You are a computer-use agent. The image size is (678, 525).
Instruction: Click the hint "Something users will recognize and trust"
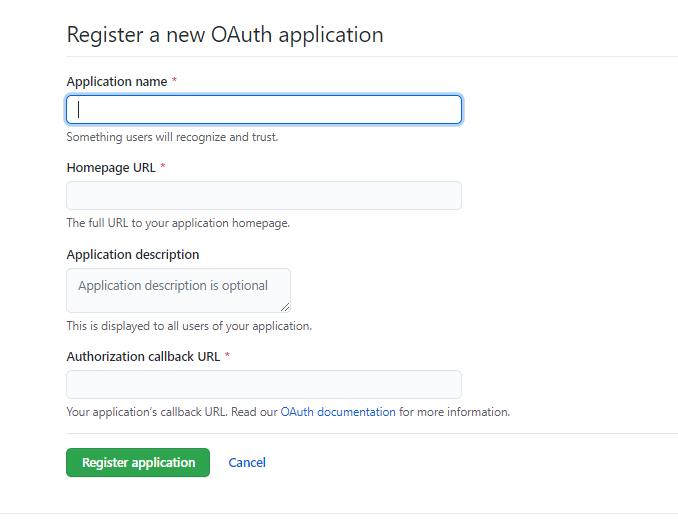(x=172, y=137)
